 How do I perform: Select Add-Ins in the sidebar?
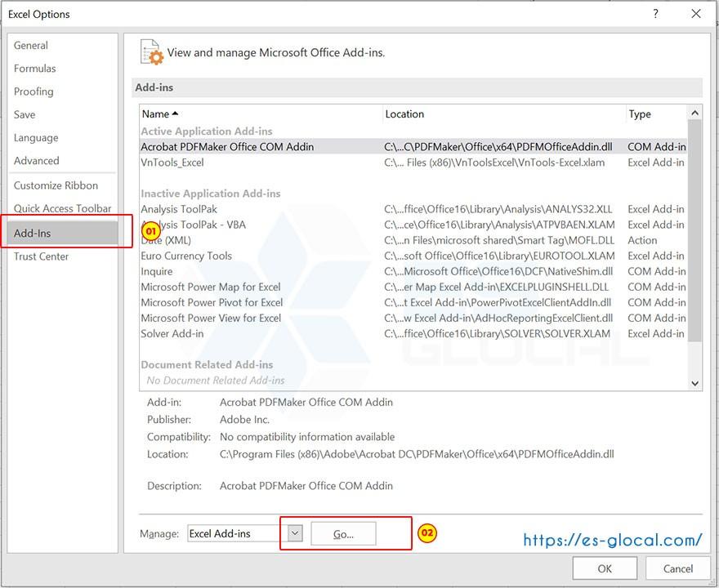(x=63, y=234)
